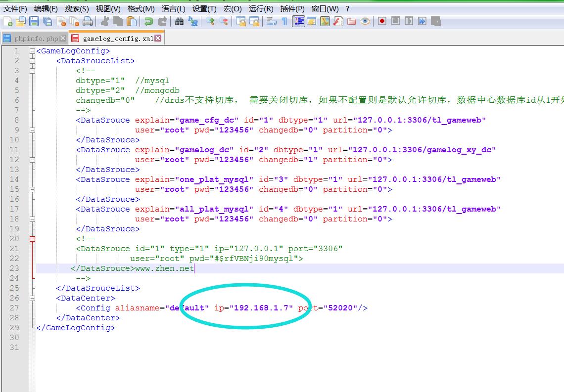
Task: Collapse the GameLogConfig node on line 1
Action: point(32,51)
